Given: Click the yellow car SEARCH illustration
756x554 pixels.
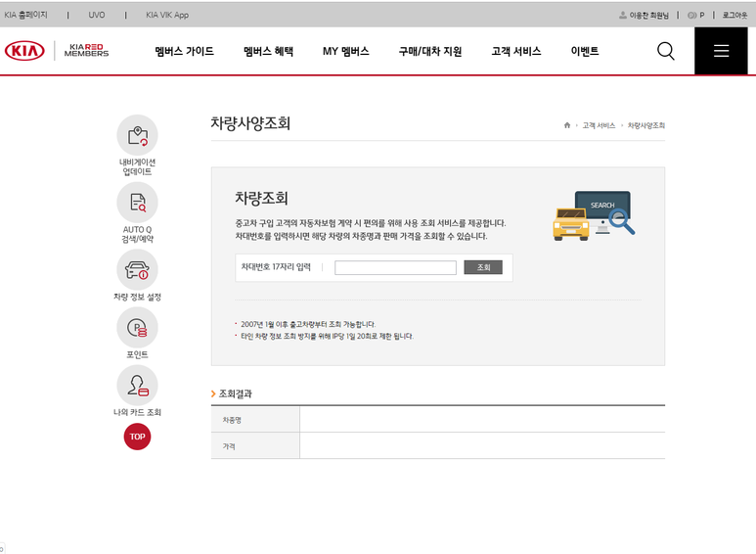Looking at the screenshot, I should pyautogui.click(x=594, y=215).
